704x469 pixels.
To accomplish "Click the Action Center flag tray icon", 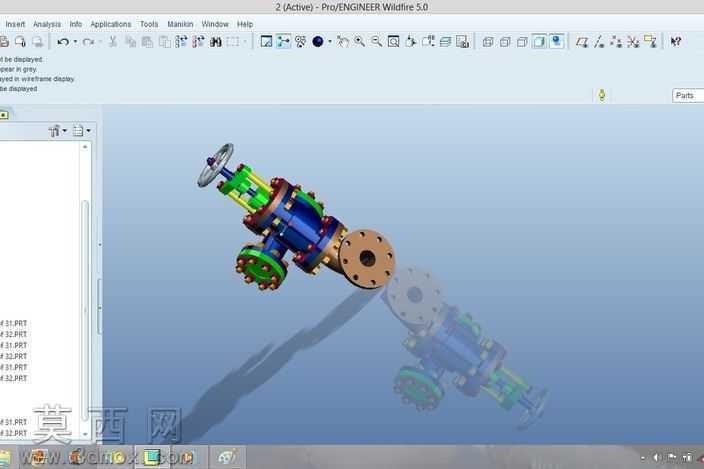I will tap(672, 457).
